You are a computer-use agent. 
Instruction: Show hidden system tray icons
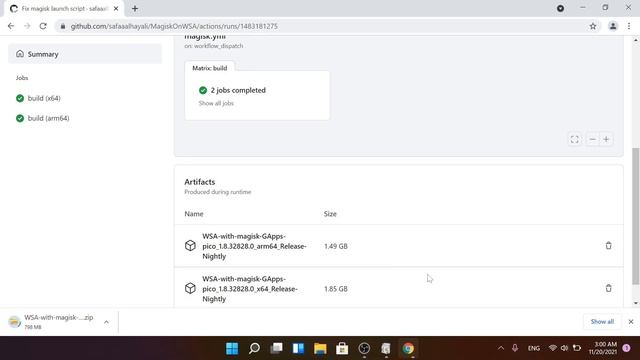point(501,348)
